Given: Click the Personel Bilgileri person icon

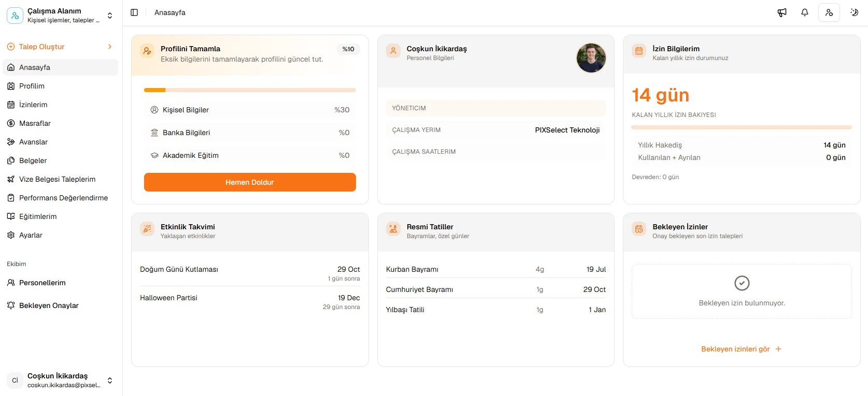Looking at the screenshot, I should (x=393, y=51).
